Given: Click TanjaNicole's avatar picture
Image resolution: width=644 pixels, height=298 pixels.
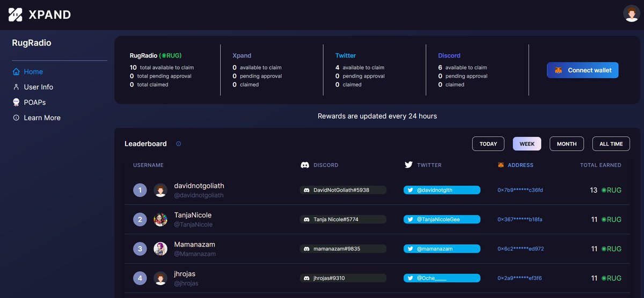Looking at the screenshot, I should click(160, 220).
